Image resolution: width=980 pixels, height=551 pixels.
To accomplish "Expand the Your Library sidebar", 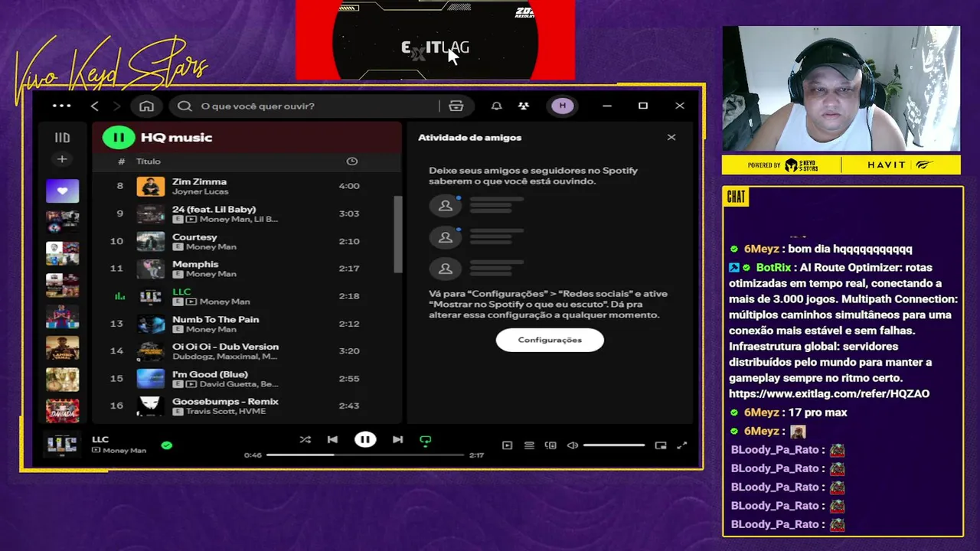I will [x=62, y=138].
